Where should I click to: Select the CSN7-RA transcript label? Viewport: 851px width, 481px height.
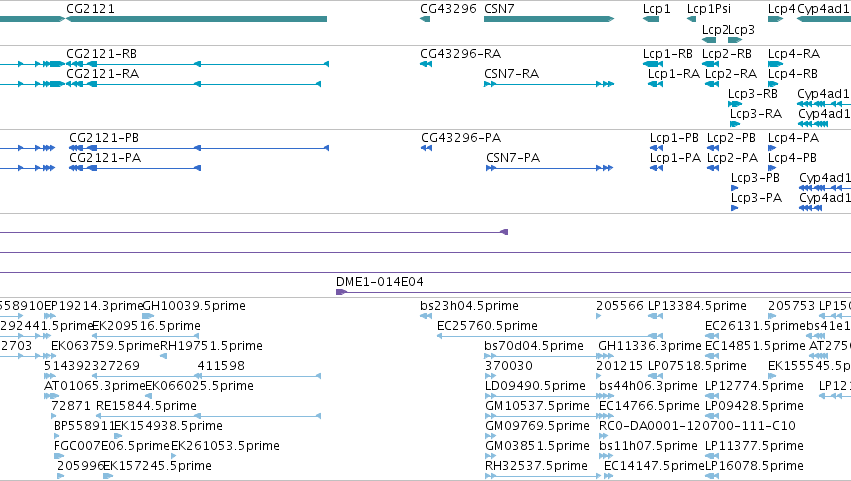[511, 74]
